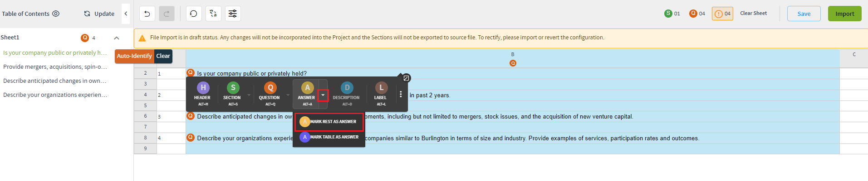The image size is (868, 181).
Task: Click the Clear button beside Auto-Identify
Action: click(x=163, y=56)
